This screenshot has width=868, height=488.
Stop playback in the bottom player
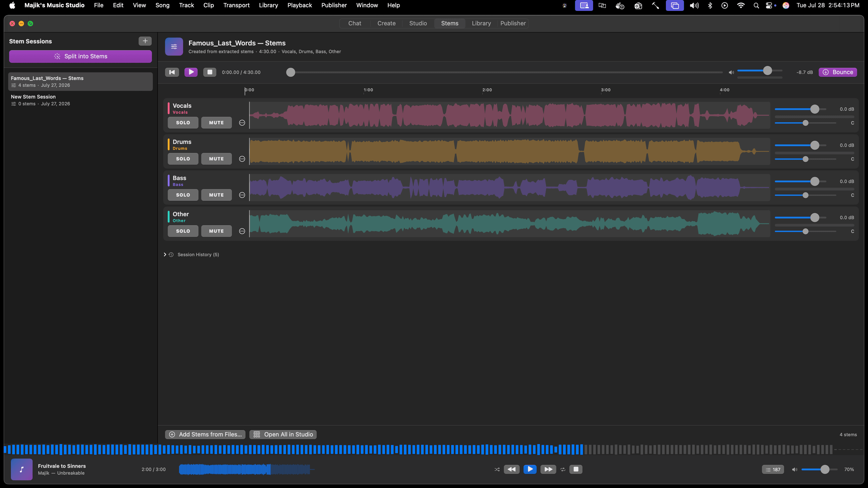pos(576,469)
